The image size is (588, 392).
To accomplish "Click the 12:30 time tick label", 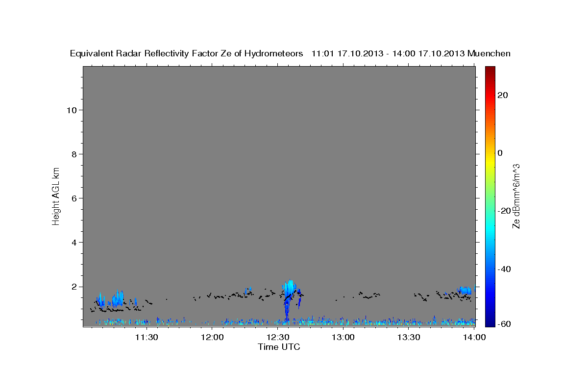I will (278, 337).
